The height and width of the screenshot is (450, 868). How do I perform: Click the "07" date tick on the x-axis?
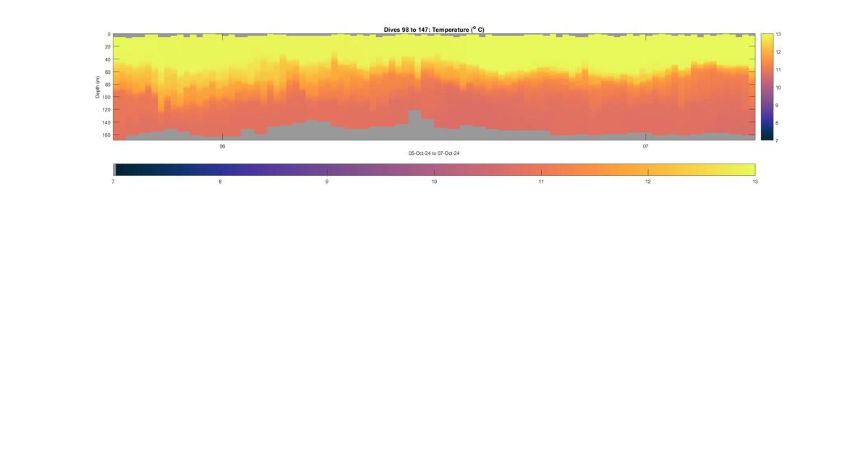click(646, 146)
